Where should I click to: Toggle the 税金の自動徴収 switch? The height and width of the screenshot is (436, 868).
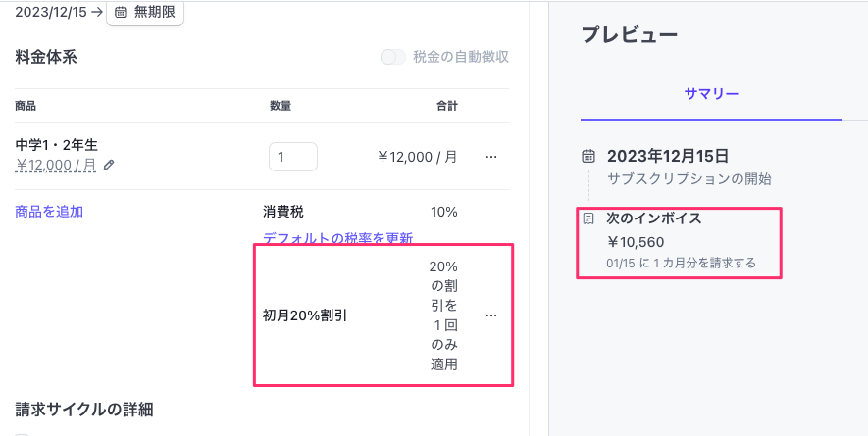tap(393, 57)
